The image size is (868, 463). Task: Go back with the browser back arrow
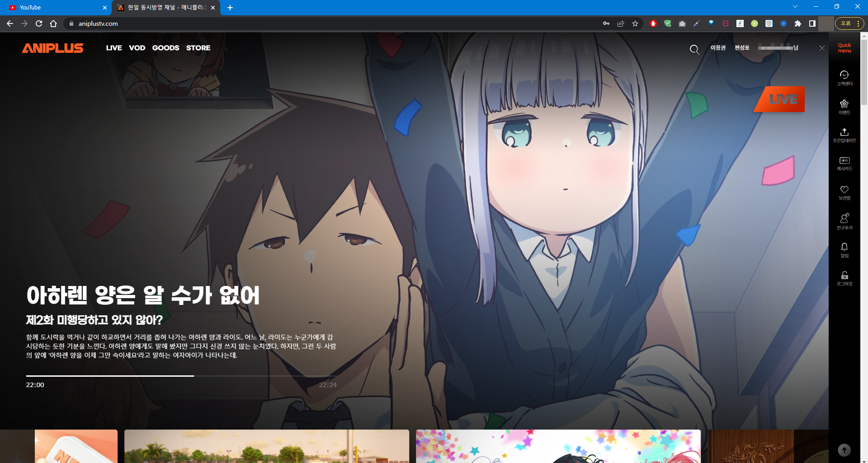pos(10,23)
